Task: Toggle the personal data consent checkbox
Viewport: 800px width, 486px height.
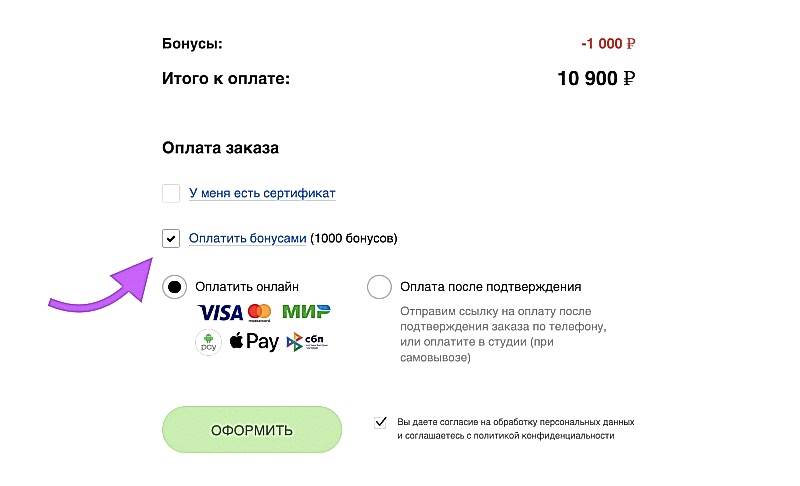Action: click(x=380, y=422)
